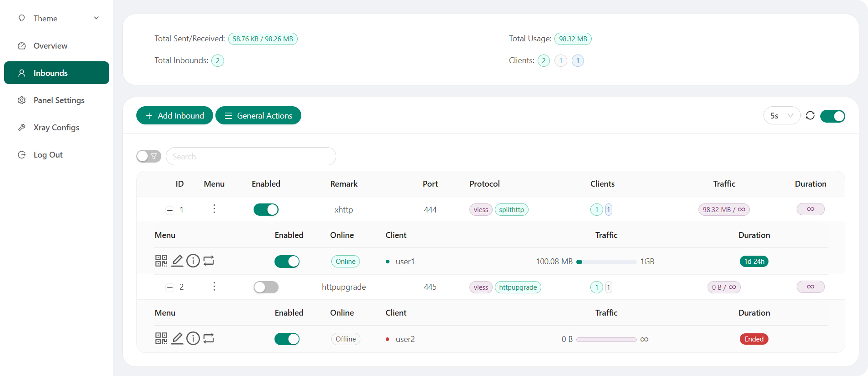Edit the user1 client
868x376 pixels.
coord(177,261)
